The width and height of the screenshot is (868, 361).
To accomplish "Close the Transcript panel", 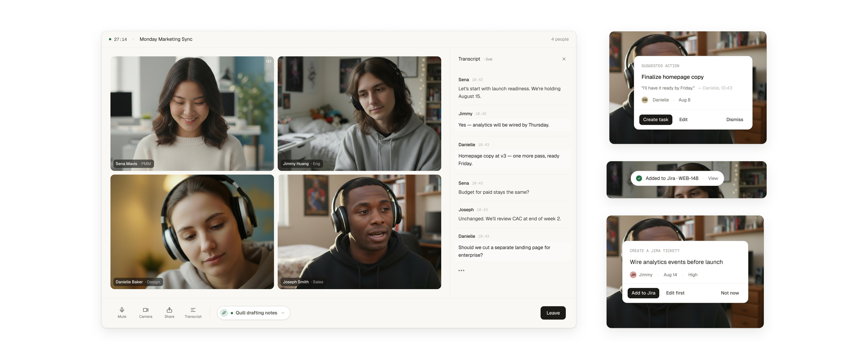I will [x=564, y=59].
